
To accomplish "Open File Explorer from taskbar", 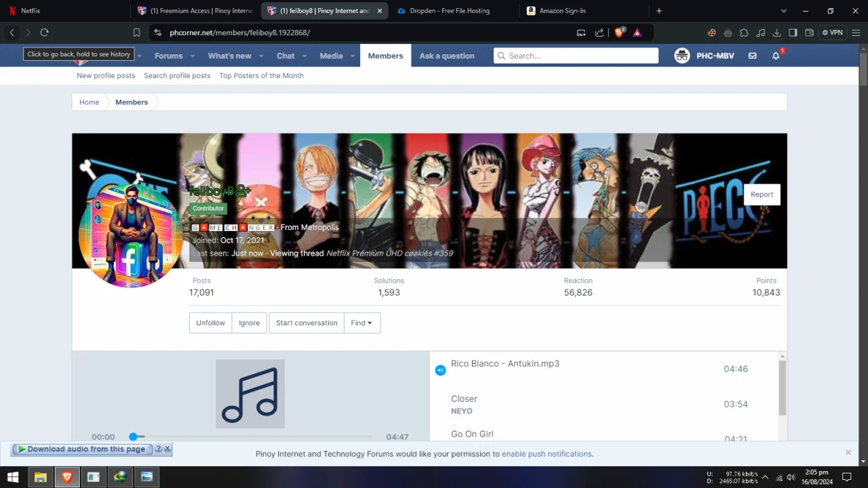I will click(40, 477).
